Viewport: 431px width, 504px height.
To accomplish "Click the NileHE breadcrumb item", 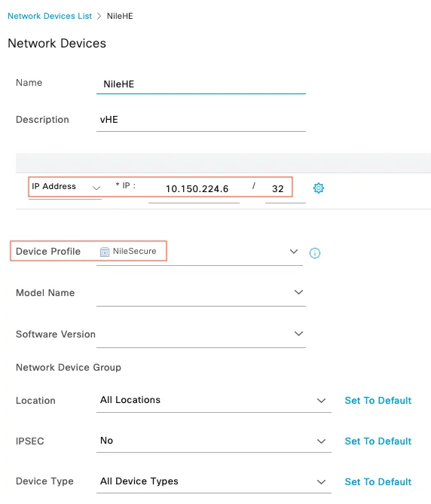I will click(120, 16).
